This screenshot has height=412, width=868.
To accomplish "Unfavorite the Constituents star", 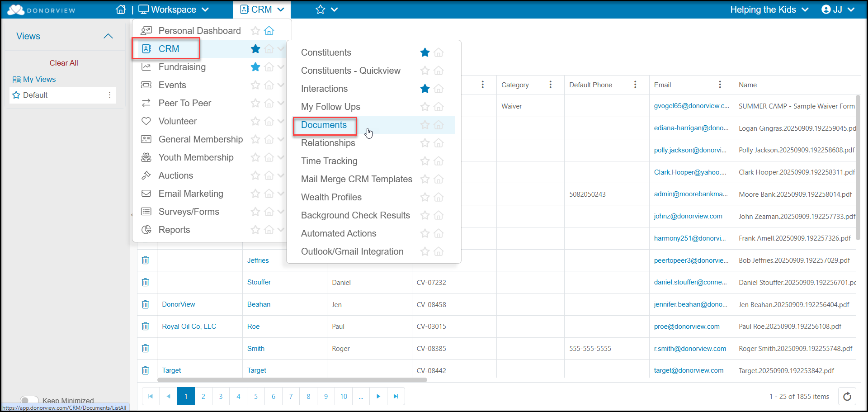I will (x=425, y=52).
